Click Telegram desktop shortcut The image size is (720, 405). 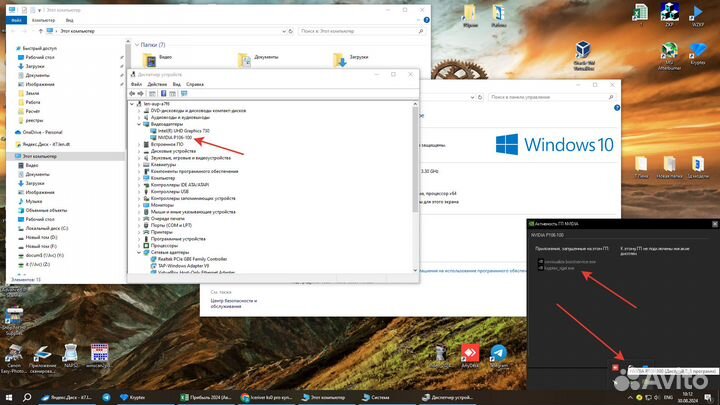(499, 356)
